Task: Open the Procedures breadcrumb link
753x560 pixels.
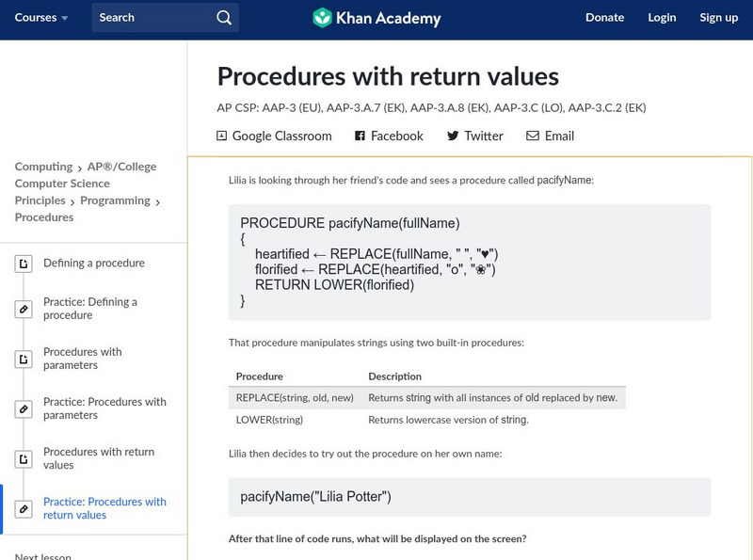Action: click(44, 217)
